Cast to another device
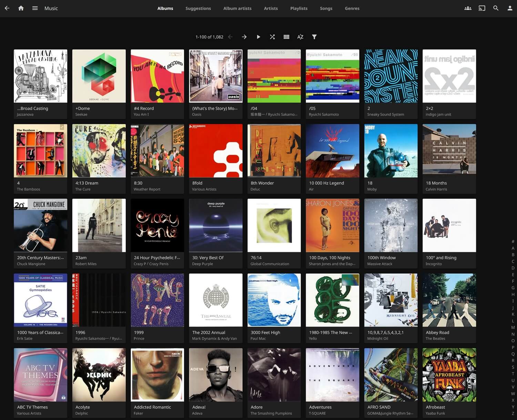The width and height of the screenshot is (517, 420). pos(482,8)
